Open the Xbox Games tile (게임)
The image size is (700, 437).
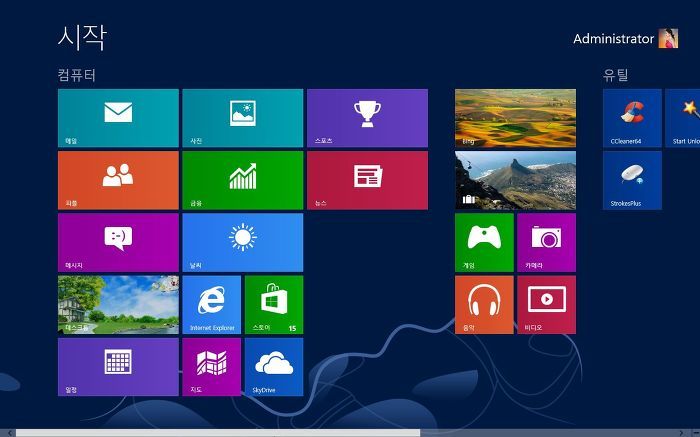click(484, 242)
